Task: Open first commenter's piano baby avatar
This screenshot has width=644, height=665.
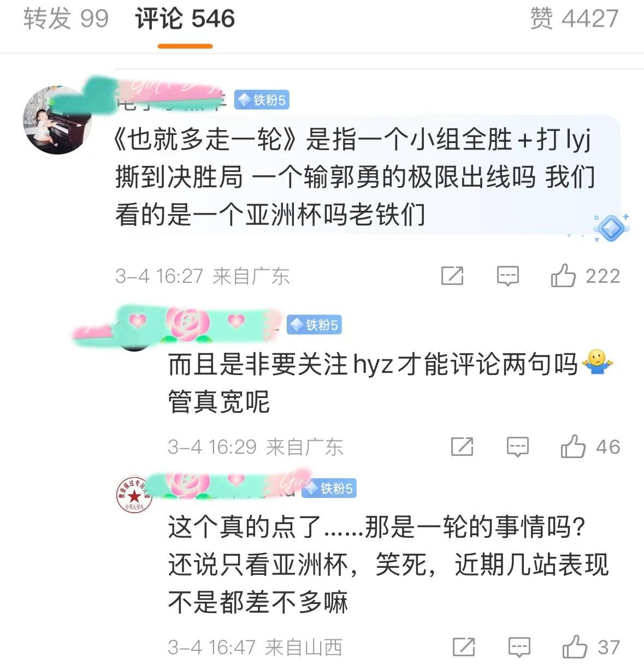Action: (x=57, y=120)
